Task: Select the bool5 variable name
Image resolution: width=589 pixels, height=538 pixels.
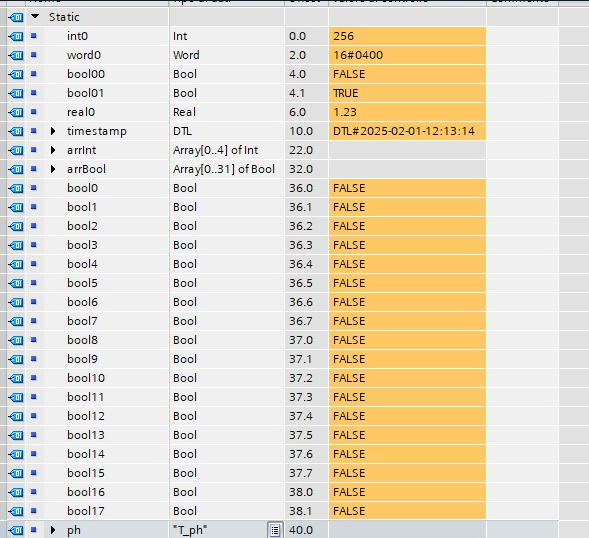Action: (82, 283)
